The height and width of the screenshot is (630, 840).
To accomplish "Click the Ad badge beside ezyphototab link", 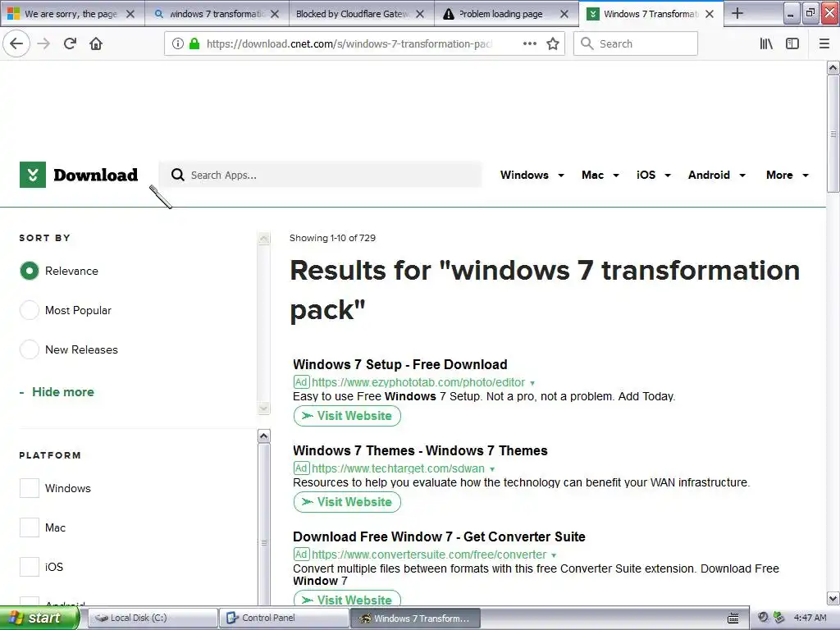I will coord(301,382).
